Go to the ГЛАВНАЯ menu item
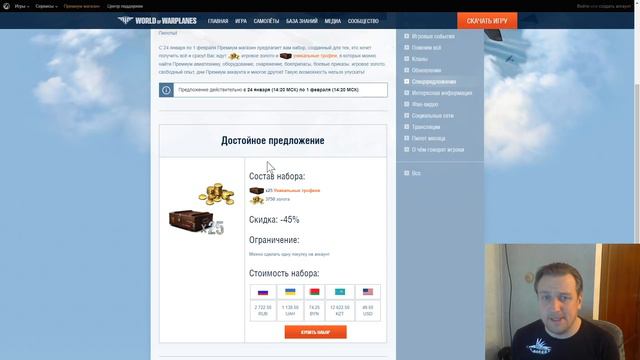 click(x=218, y=21)
